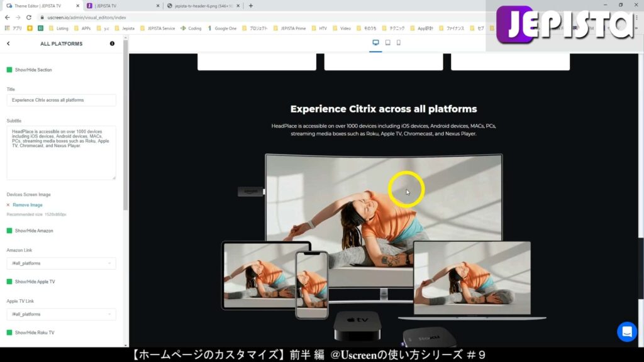The height and width of the screenshot is (362, 644).
Task: Switch to mobile preview icon
Action: 398,43
